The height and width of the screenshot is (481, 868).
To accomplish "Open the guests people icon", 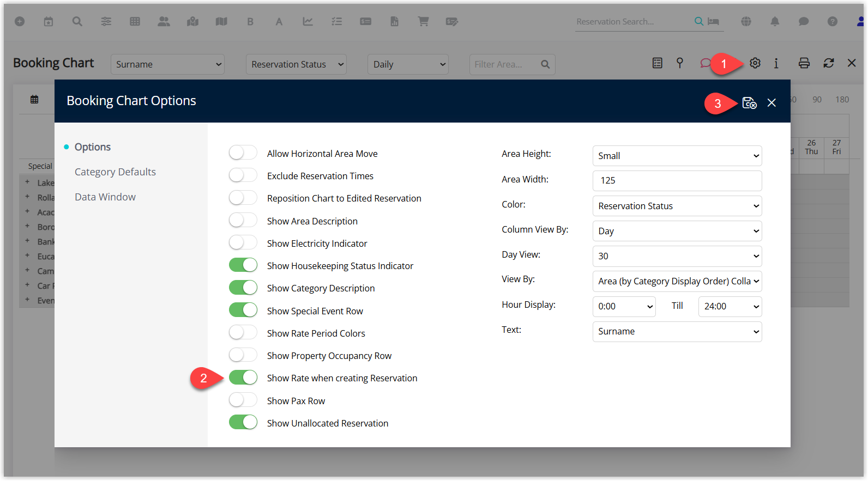I will (164, 21).
